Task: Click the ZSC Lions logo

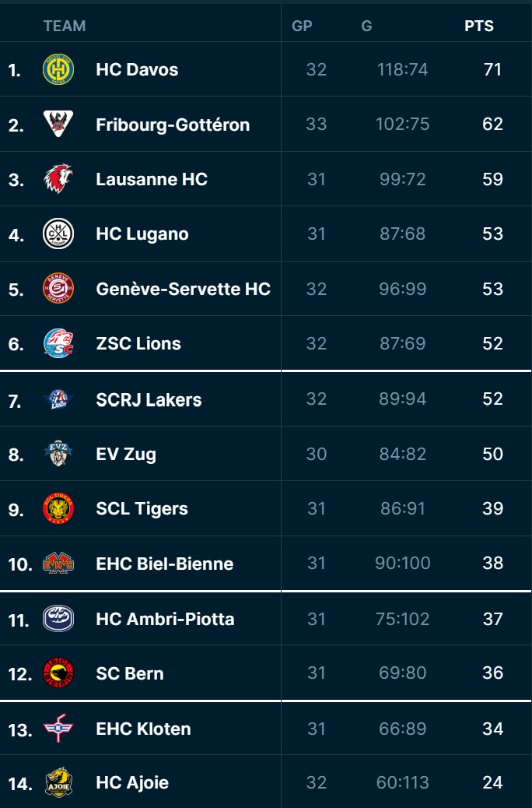Action: (58, 343)
